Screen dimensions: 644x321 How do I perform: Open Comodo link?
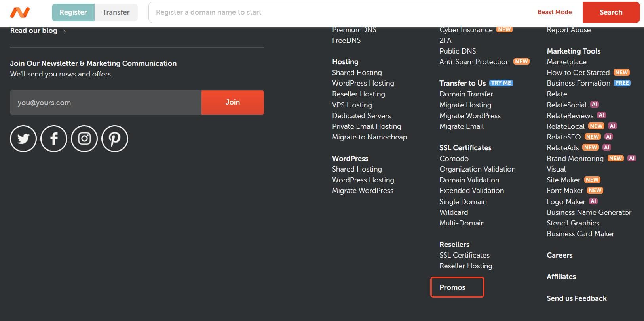click(x=454, y=159)
